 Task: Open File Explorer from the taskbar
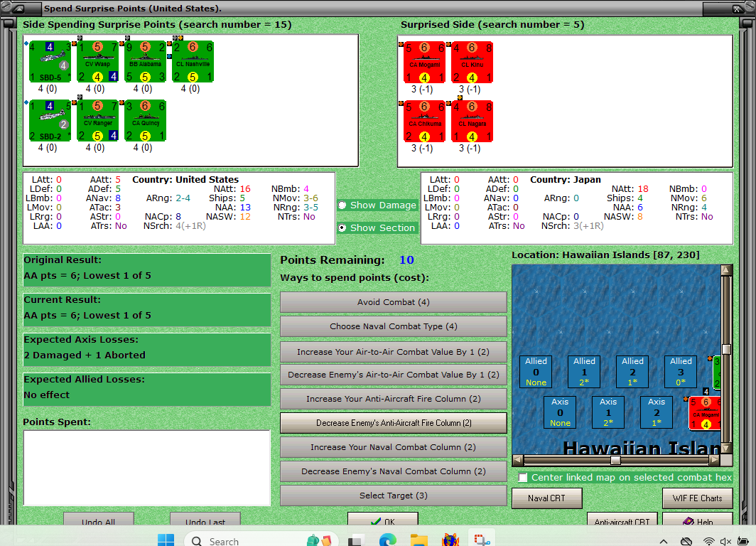click(419, 540)
